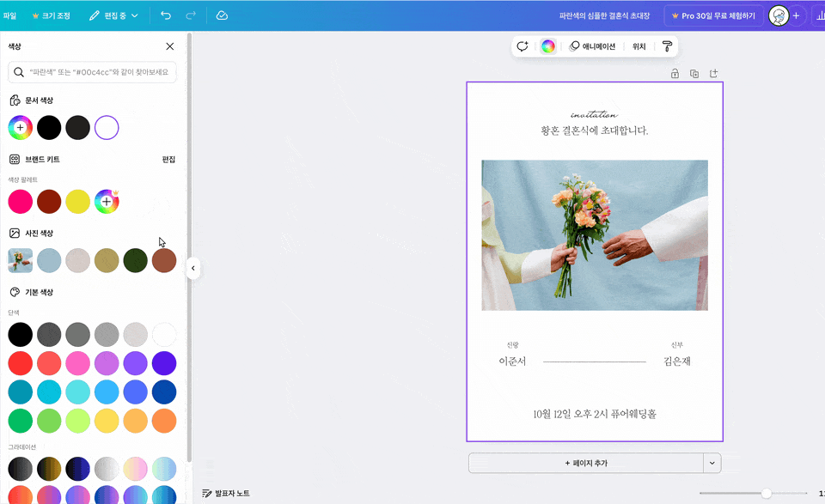The width and height of the screenshot is (825, 504).
Task: Select the bride name 김은재
Action: [x=677, y=361]
